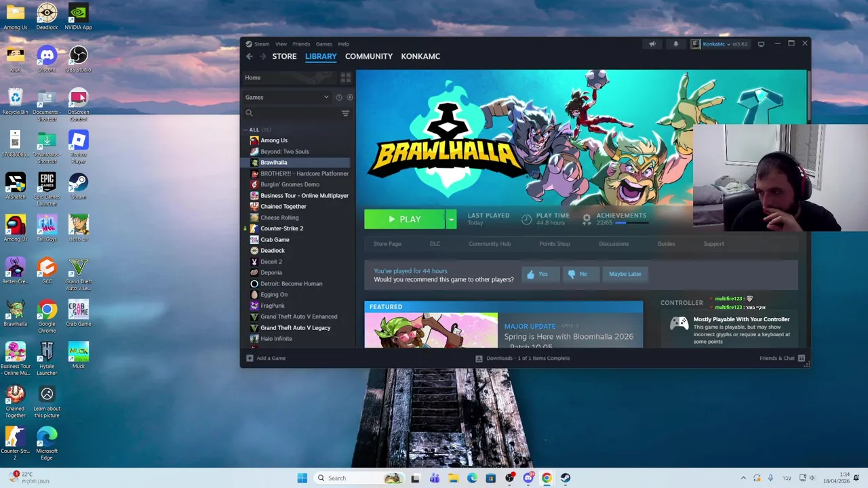The image size is (868, 488).
Task: Open Community Hub link
Action: (x=490, y=244)
